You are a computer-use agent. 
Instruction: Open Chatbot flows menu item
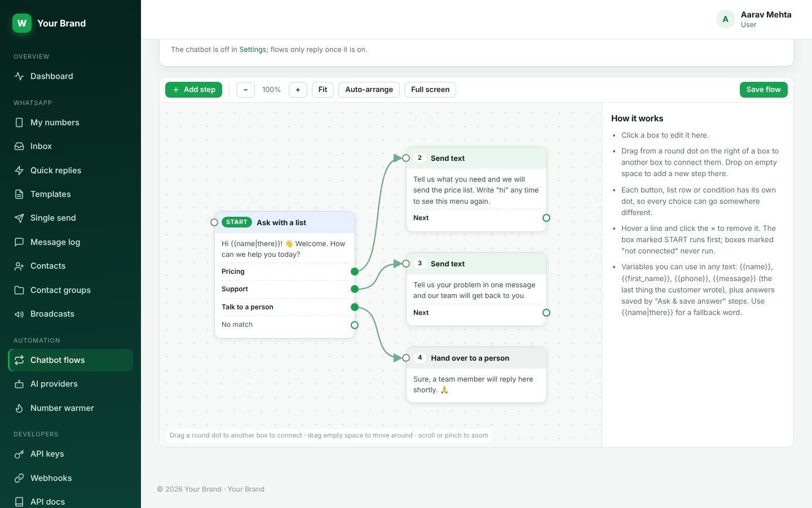(70, 360)
